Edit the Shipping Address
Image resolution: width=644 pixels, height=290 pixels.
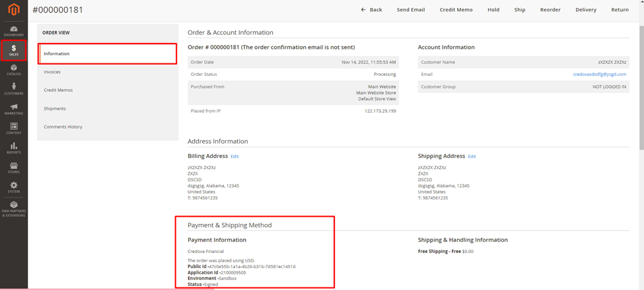[472, 157]
